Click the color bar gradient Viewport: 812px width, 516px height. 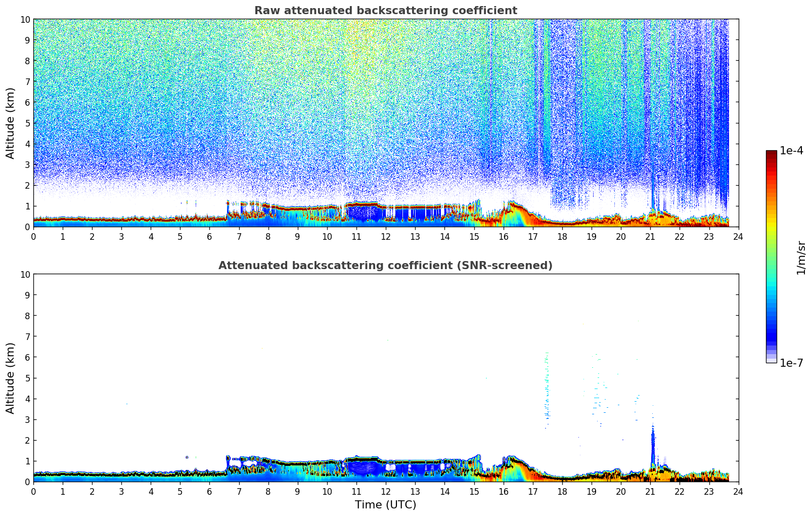point(771,256)
